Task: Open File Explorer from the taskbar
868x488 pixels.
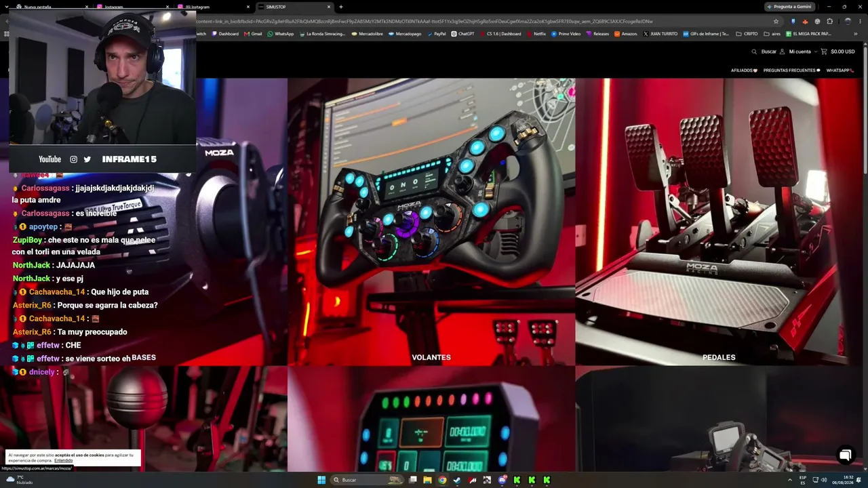Action: (427, 480)
